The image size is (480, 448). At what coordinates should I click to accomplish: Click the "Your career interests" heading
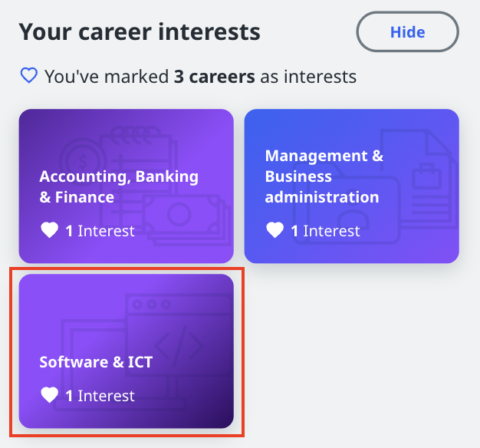click(x=140, y=31)
